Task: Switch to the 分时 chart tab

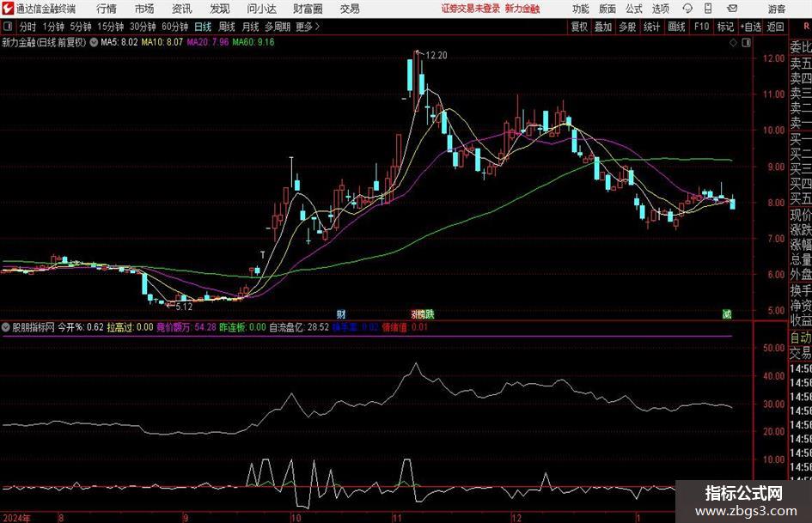Action: click(x=27, y=27)
